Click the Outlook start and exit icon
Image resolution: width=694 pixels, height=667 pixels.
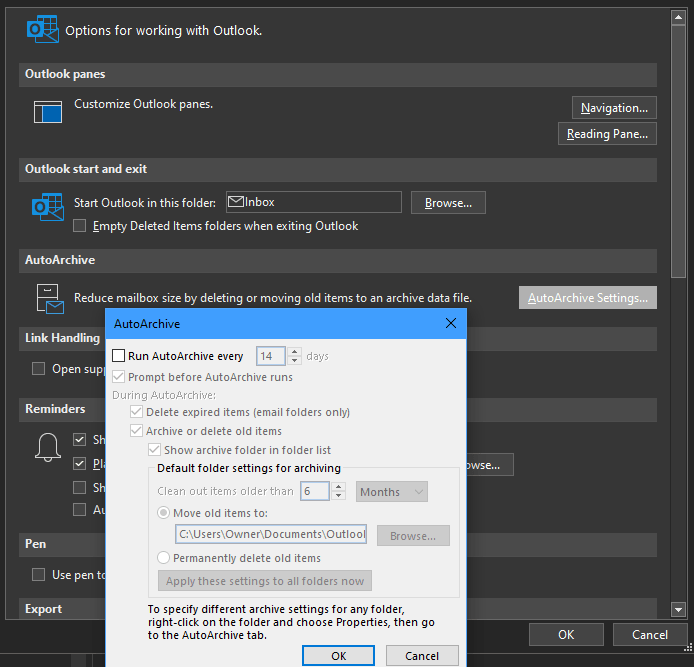tap(47, 207)
